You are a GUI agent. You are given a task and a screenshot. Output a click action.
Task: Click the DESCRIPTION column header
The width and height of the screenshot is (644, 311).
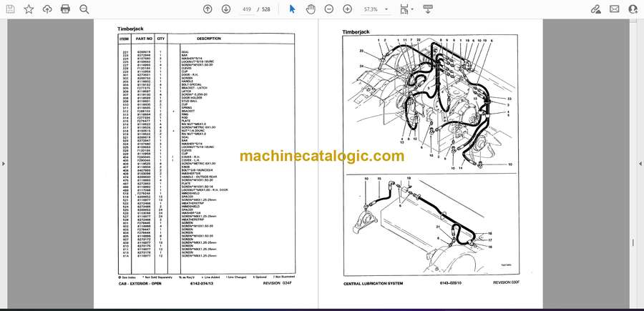209,39
